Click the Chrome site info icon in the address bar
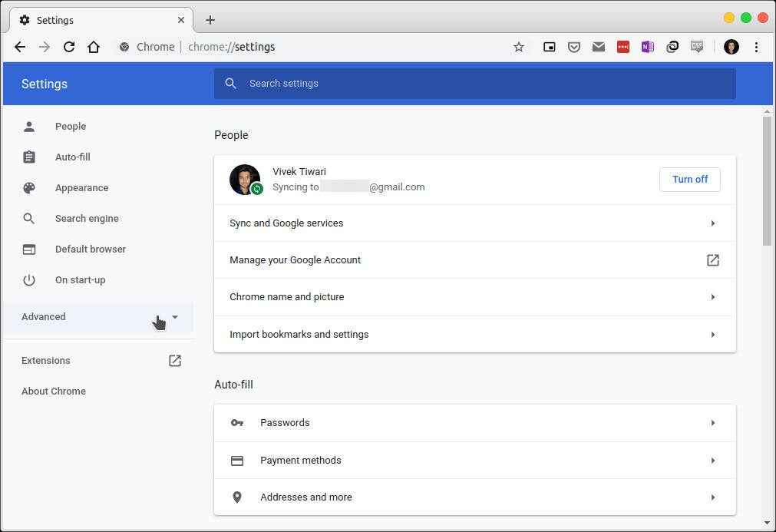This screenshot has height=532, width=776. [124, 47]
